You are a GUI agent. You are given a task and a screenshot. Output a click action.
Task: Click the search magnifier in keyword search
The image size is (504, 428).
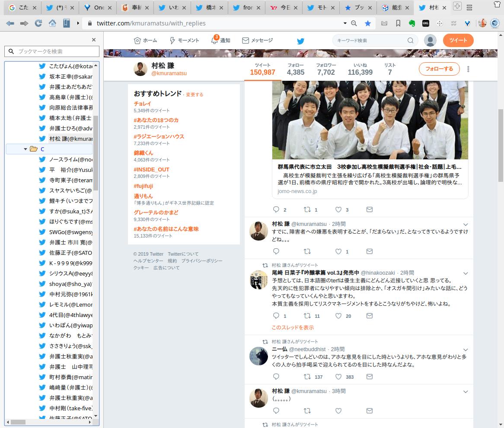point(411,41)
